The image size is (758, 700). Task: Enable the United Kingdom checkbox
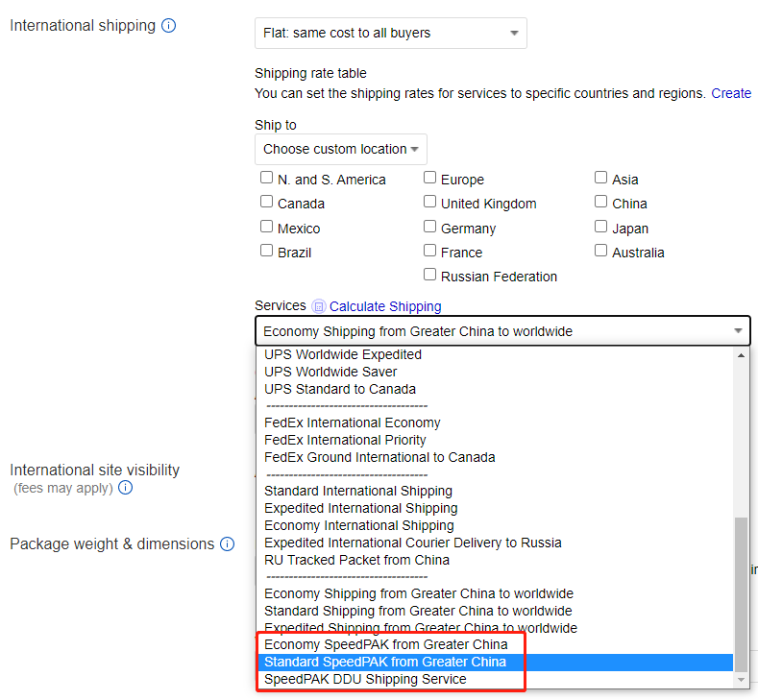click(x=429, y=202)
